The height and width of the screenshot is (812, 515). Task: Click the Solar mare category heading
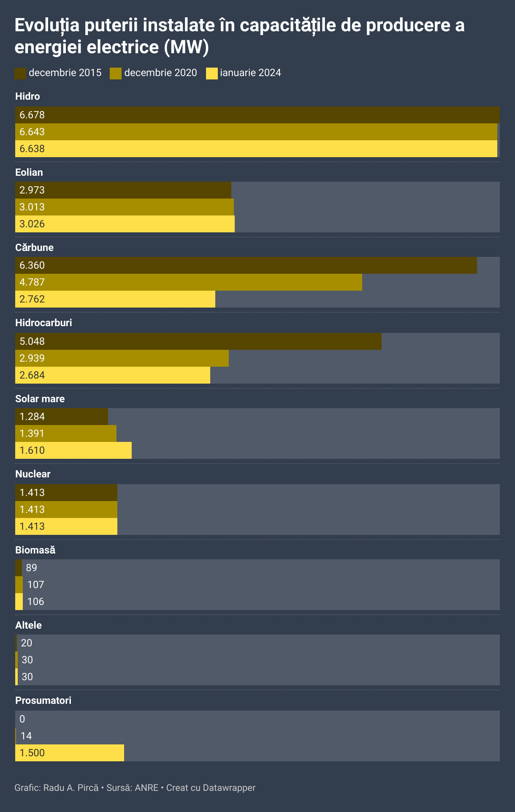point(40,399)
